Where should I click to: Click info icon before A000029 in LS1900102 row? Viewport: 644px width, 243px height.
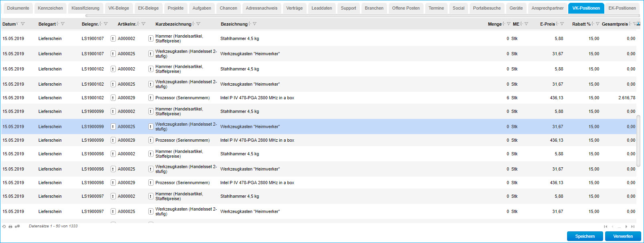point(113,98)
